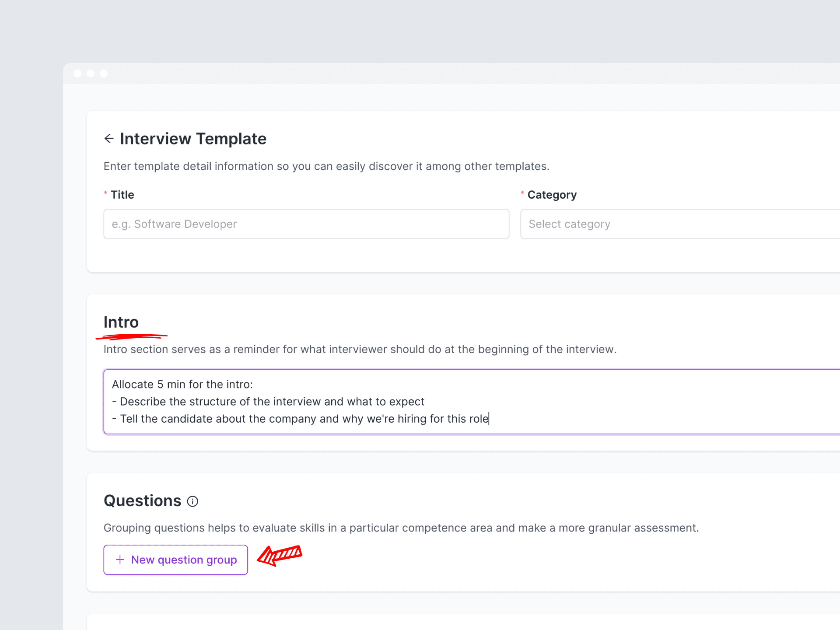Focus the Title input field
This screenshot has width=840, height=630.
[306, 224]
